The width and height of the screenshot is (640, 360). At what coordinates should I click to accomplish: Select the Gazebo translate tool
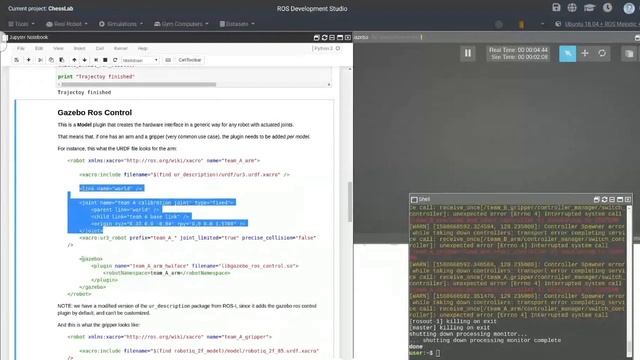(584, 53)
